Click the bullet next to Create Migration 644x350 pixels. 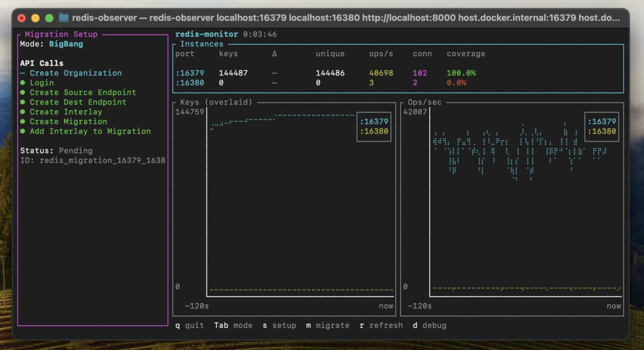pyautogui.click(x=22, y=121)
